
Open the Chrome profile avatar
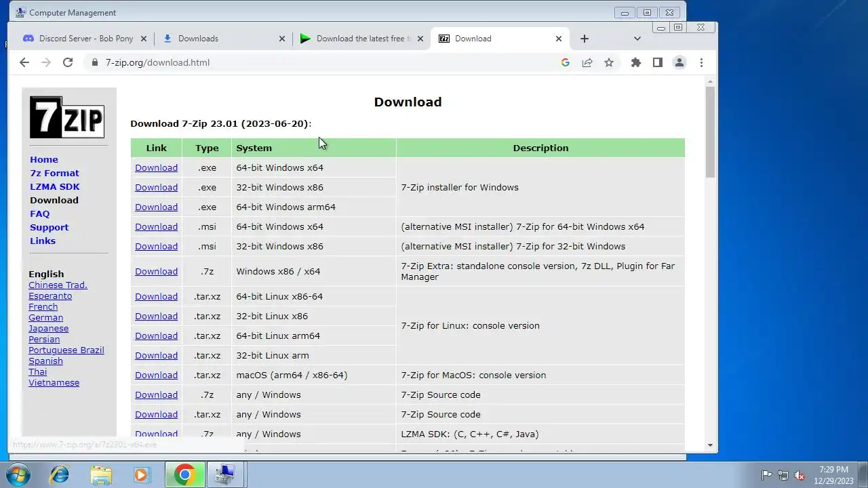pos(679,62)
